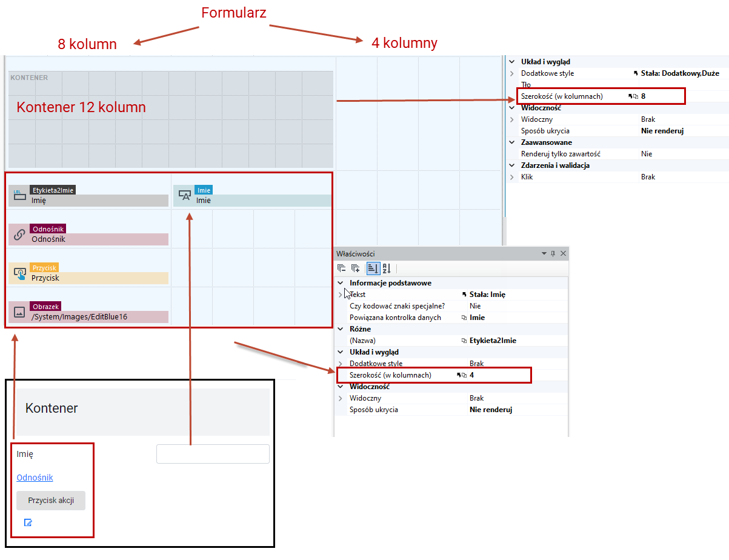Click the arrow icon beside Stała: Dodatkowy,Duże
The height and width of the screenshot is (560, 729).
(x=636, y=73)
